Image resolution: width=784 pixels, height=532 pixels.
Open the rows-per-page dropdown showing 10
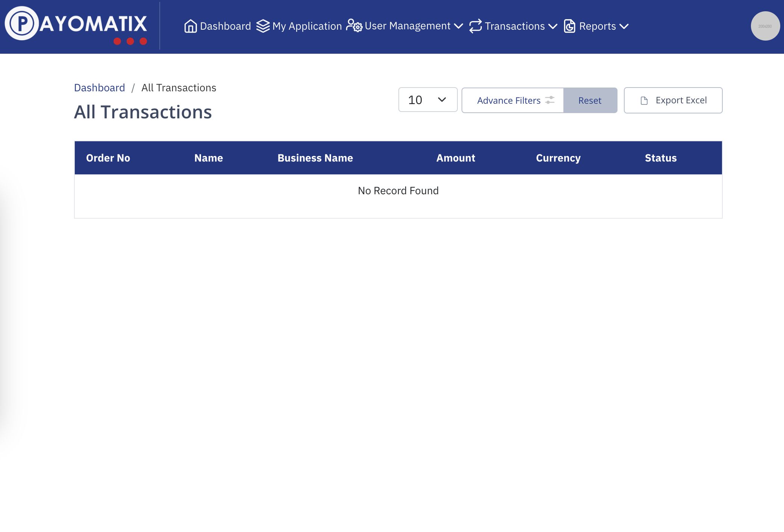(428, 100)
